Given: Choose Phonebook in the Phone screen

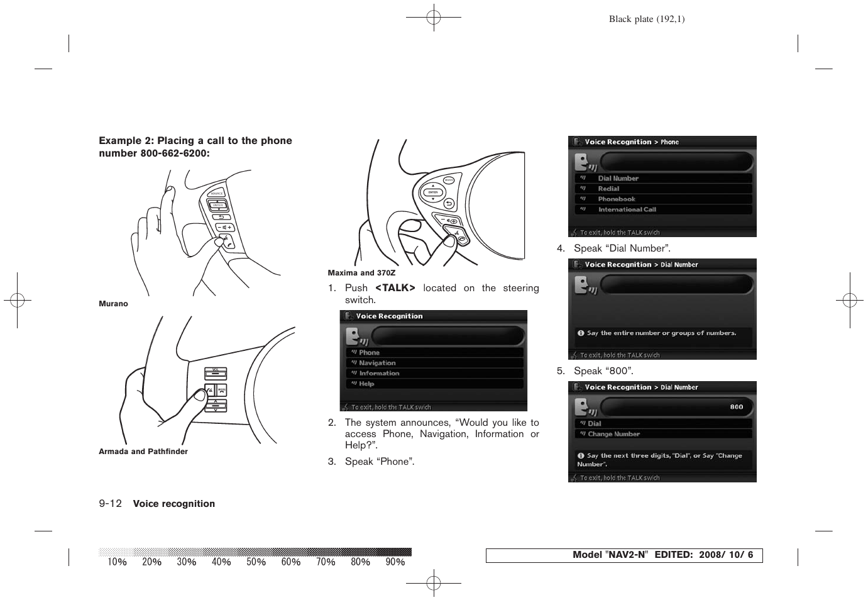Looking at the screenshot, I should click(663, 199).
